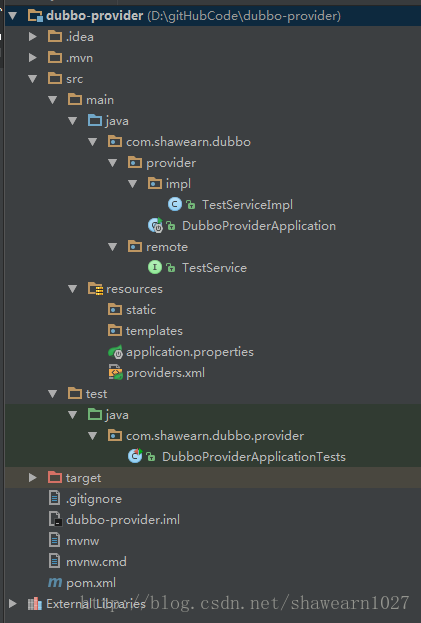Screen dimensions: 421x623
Task: Click the red target folder icon
Action: tap(55, 477)
